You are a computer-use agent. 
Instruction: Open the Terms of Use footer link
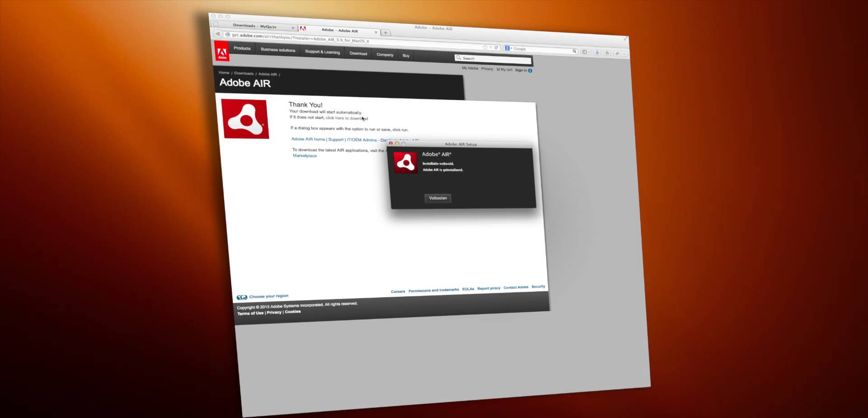click(250, 313)
